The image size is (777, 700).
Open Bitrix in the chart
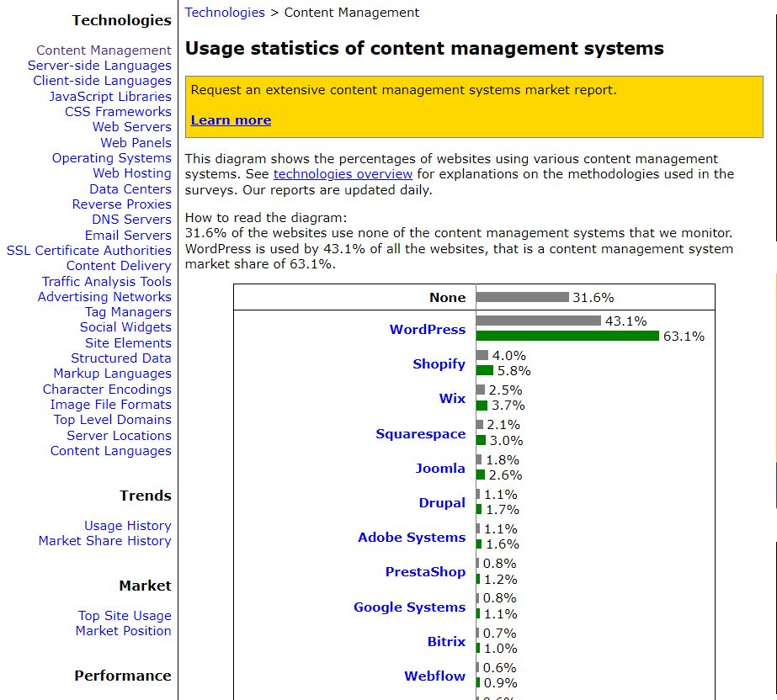(x=446, y=642)
